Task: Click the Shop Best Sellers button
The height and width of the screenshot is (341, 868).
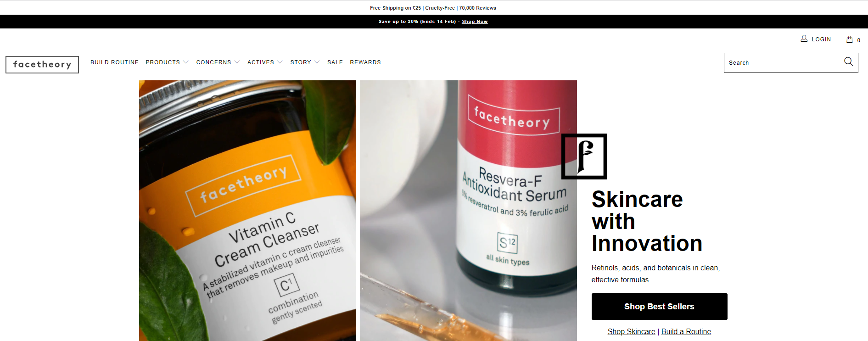Action: point(660,307)
